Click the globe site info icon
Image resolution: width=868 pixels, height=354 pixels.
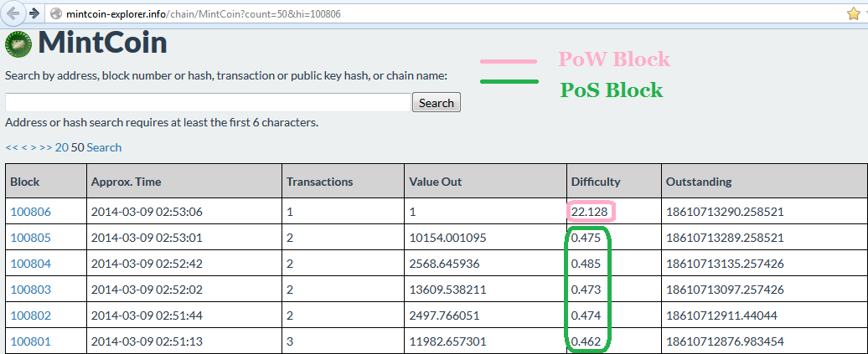pyautogui.click(x=56, y=14)
